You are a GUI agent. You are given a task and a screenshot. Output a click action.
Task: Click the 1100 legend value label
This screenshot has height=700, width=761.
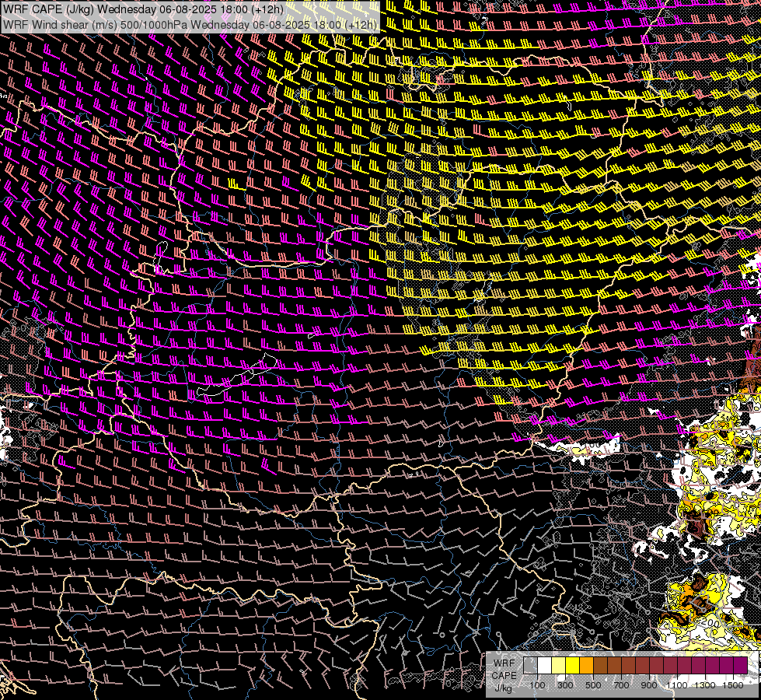click(x=676, y=685)
